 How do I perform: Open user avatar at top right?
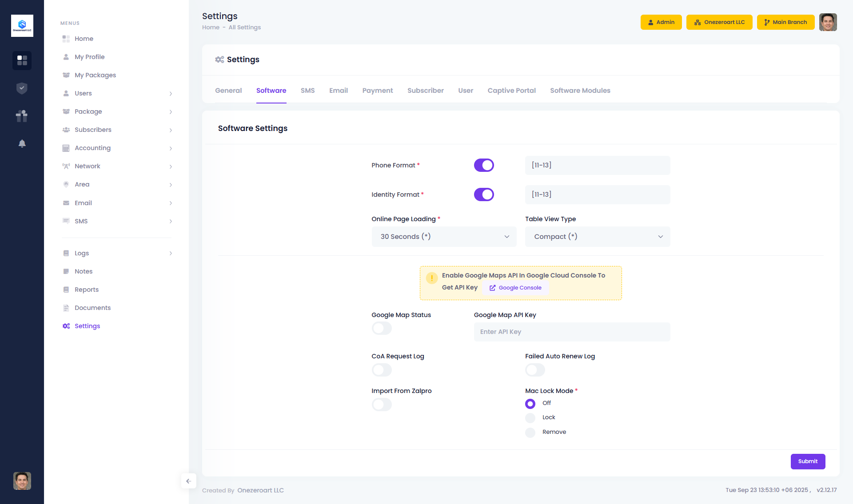pos(828,22)
